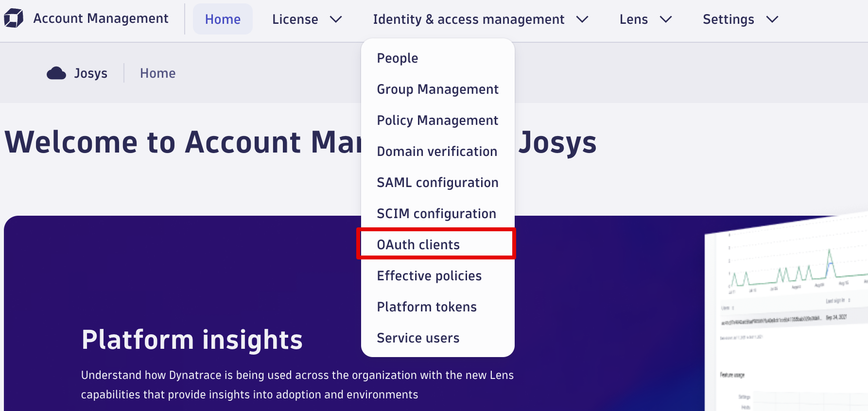Select Platform tokens menu item

pos(427,307)
